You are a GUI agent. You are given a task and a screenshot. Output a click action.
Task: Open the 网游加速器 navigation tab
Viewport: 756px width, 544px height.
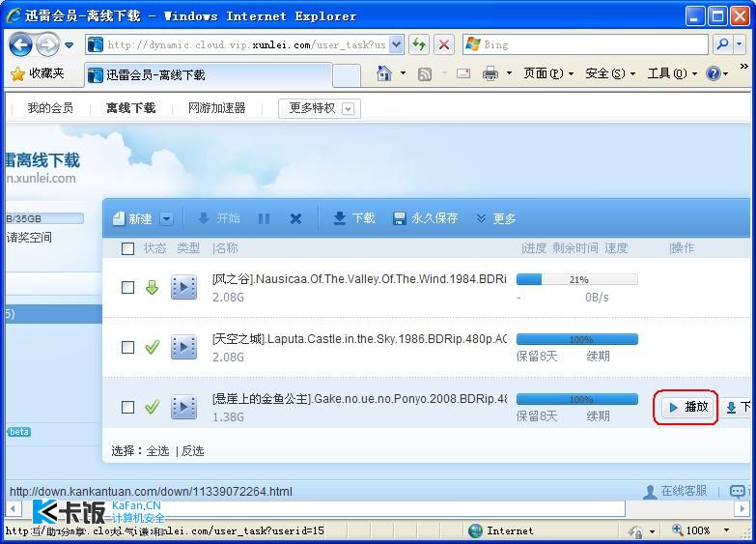pos(216,107)
